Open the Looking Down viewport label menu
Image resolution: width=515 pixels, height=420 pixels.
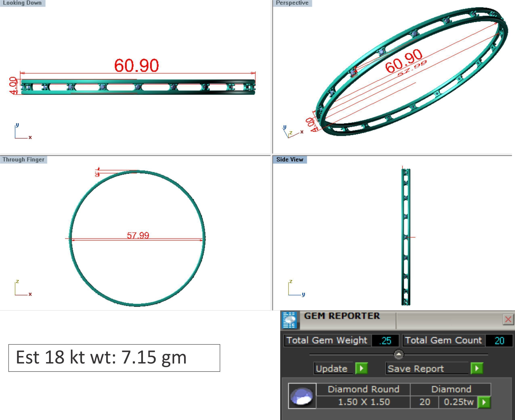[x=22, y=3]
